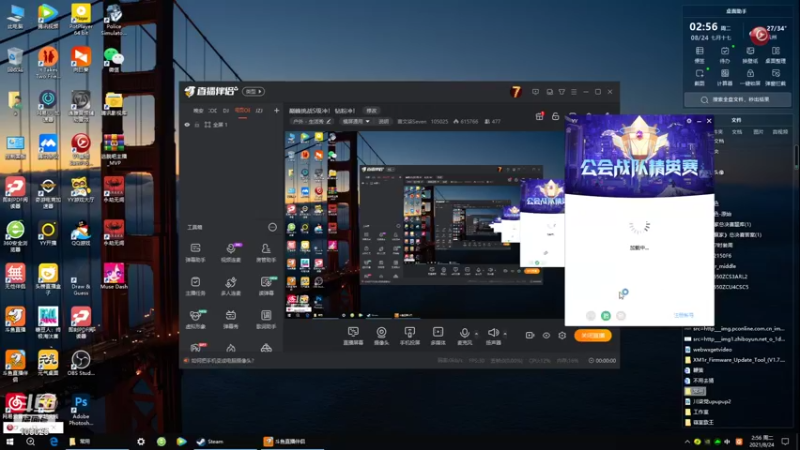The height and width of the screenshot is (450, 800).
Task: Click green login icon in popup bottom
Action: click(606, 316)
